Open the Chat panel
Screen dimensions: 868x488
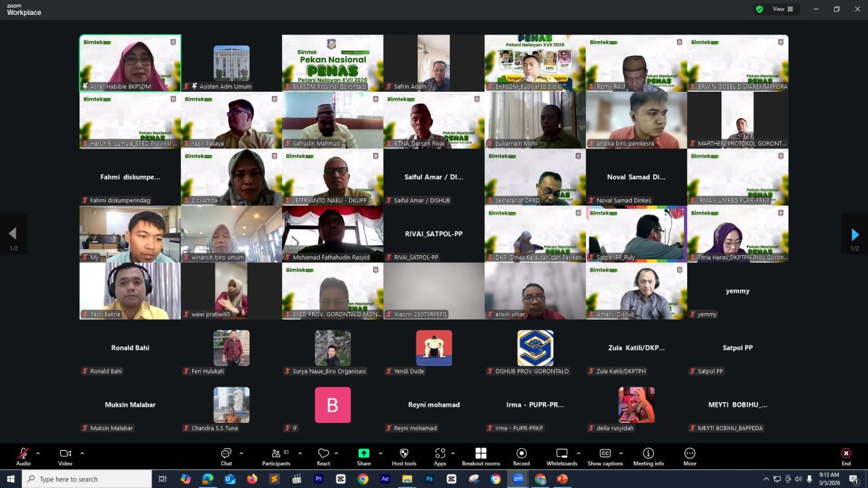click(x=226, y=454)
